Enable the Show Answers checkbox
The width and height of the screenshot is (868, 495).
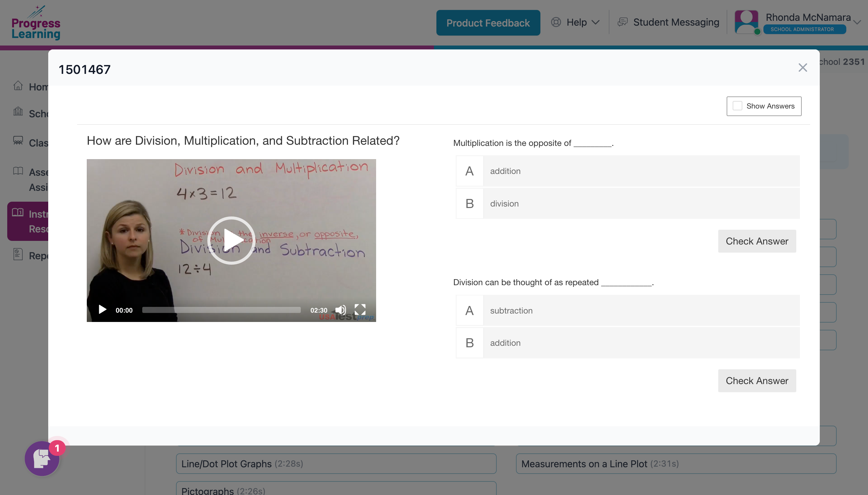[x=737, y=106]
